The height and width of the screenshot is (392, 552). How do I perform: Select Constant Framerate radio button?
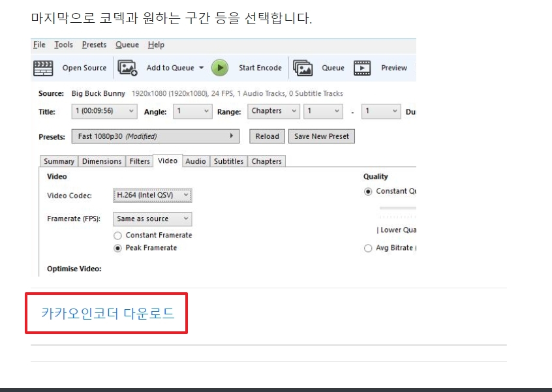(x=117, y=235)
